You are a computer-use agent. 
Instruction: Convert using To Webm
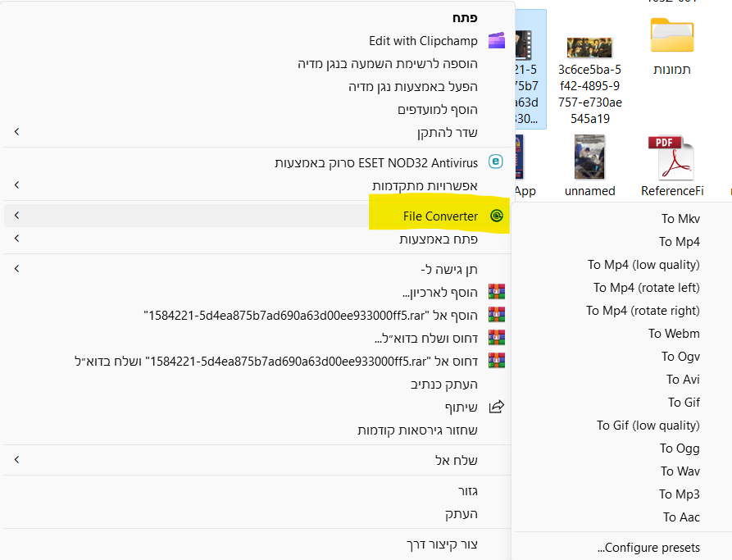point(674,333)
